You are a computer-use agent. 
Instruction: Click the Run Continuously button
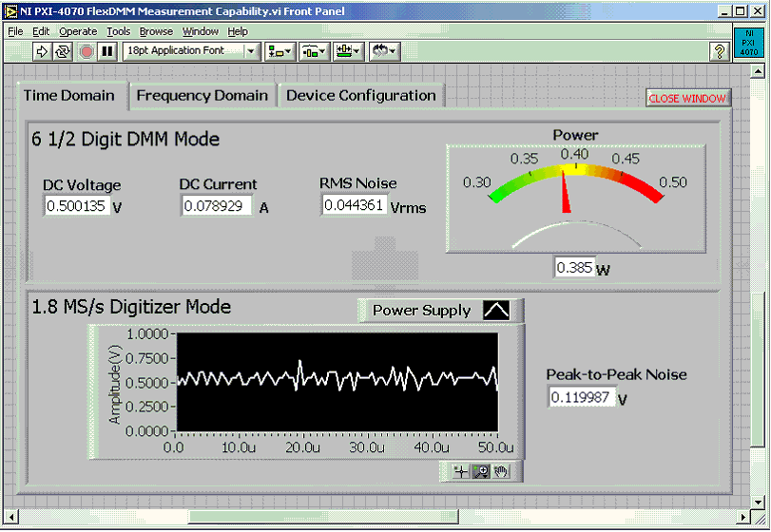[65, 51]
